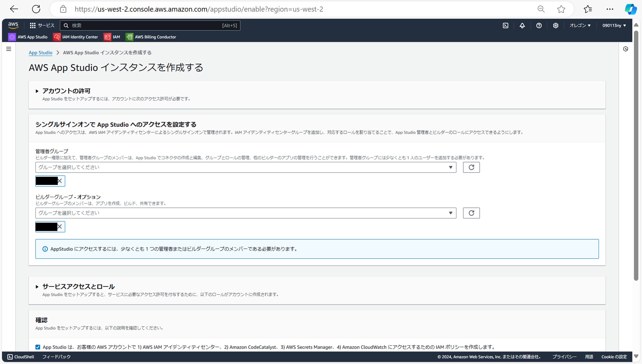Open the 管理者グループ selection dropdown
Image resolution: width=642 pixels, height=364 pixels.
(245, 167)
